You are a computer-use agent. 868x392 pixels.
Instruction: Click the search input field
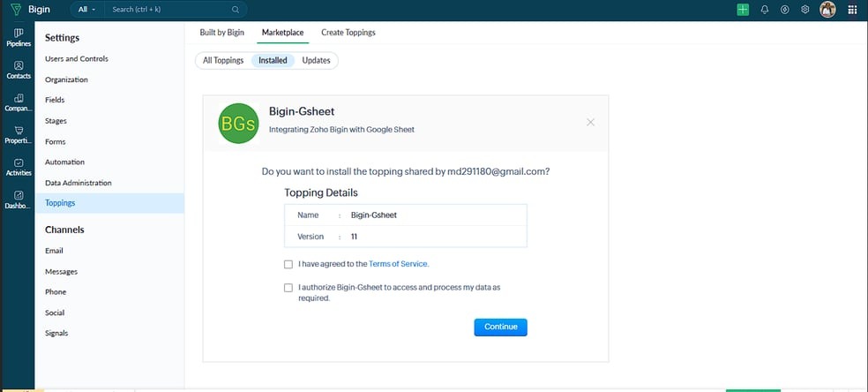[175, 10]
